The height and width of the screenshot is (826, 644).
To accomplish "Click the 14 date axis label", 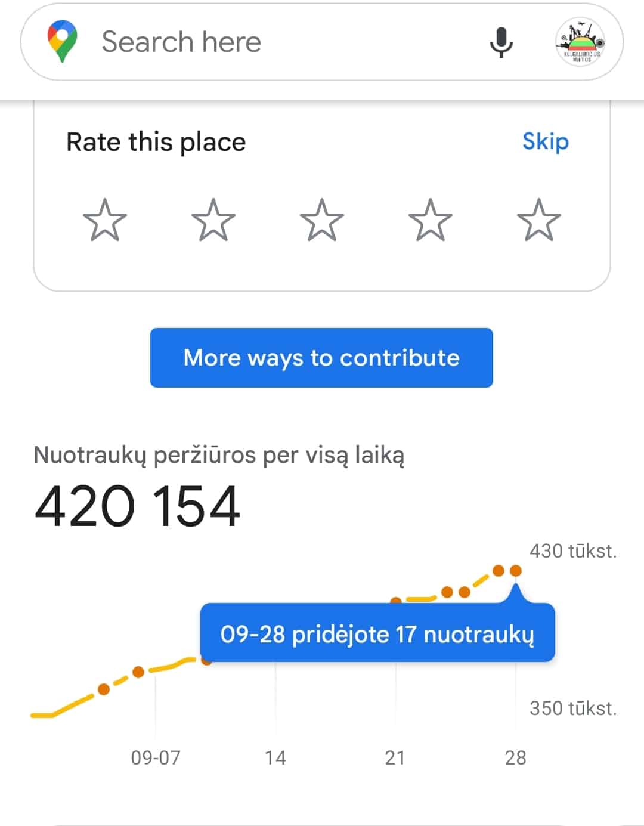I will pyautogui.click(x=275, y=757).
